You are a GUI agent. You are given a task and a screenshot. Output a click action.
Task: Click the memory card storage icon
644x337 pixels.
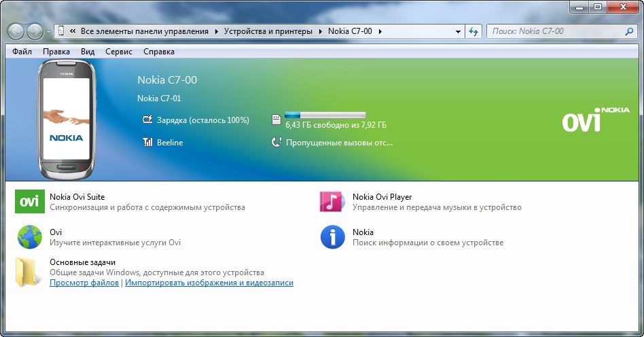point(276,120)
